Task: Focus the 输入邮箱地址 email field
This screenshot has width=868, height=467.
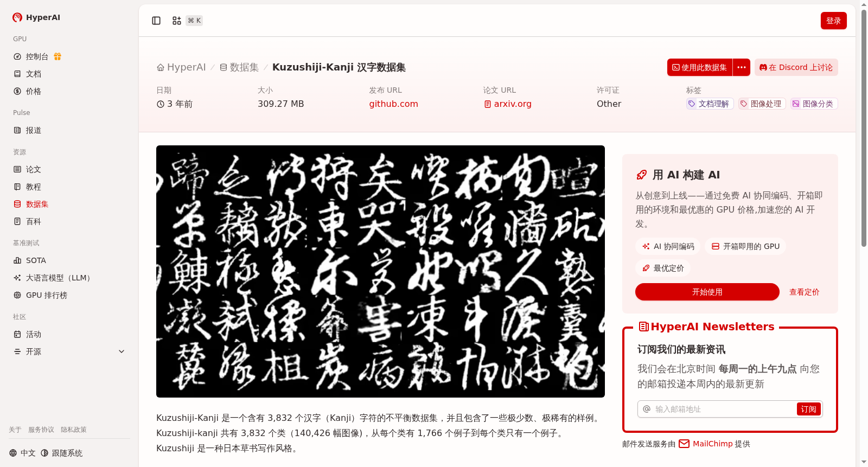Action: [717, 409]
